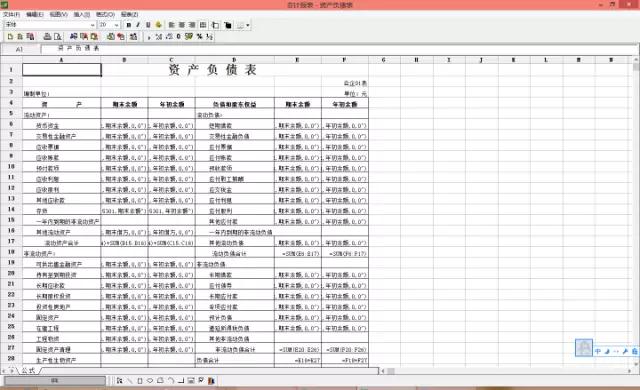
Task: Click the gray status button at bottom
Action: point(55,381)
